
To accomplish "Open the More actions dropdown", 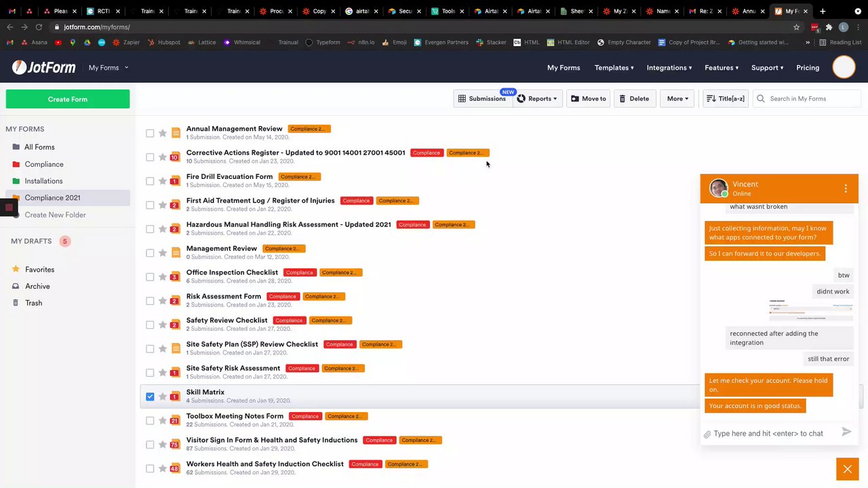I will pos(677,99).
